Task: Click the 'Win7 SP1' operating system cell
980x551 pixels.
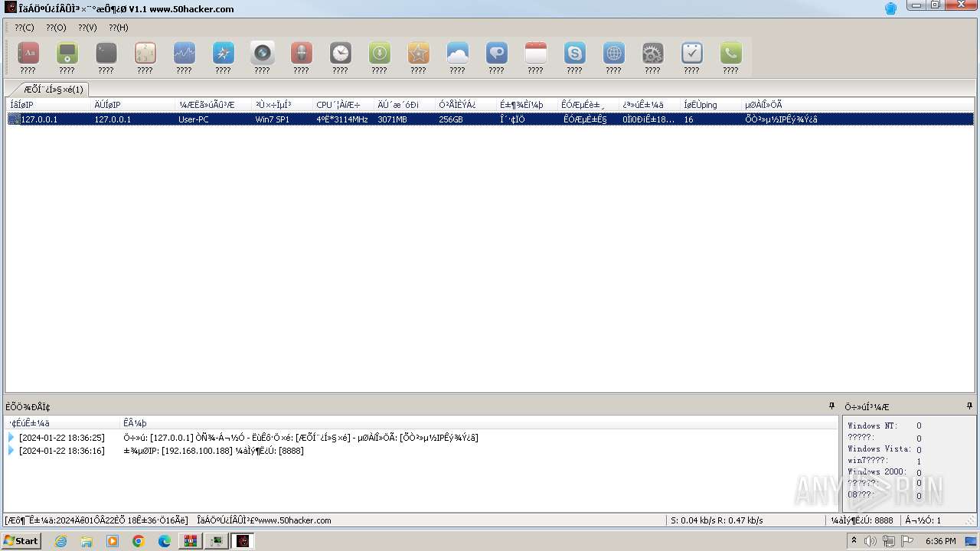Action: point(273,119)
